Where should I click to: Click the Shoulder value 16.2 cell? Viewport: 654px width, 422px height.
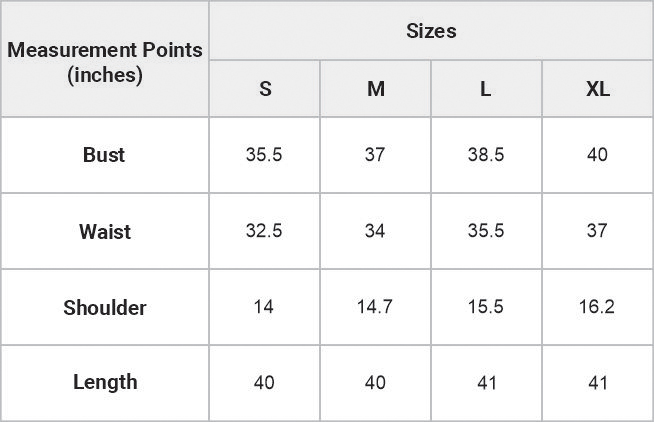(598, 307)
